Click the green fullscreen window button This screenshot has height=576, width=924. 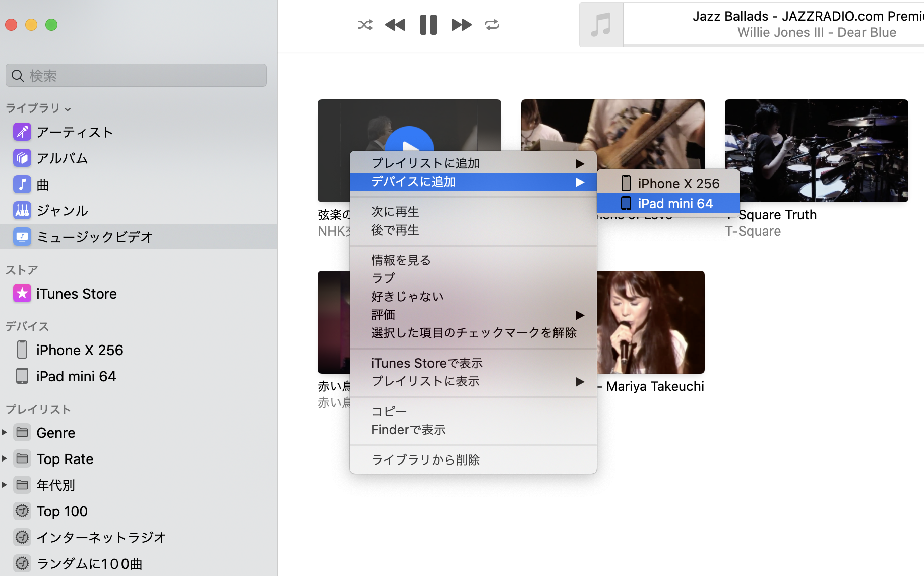51,25
